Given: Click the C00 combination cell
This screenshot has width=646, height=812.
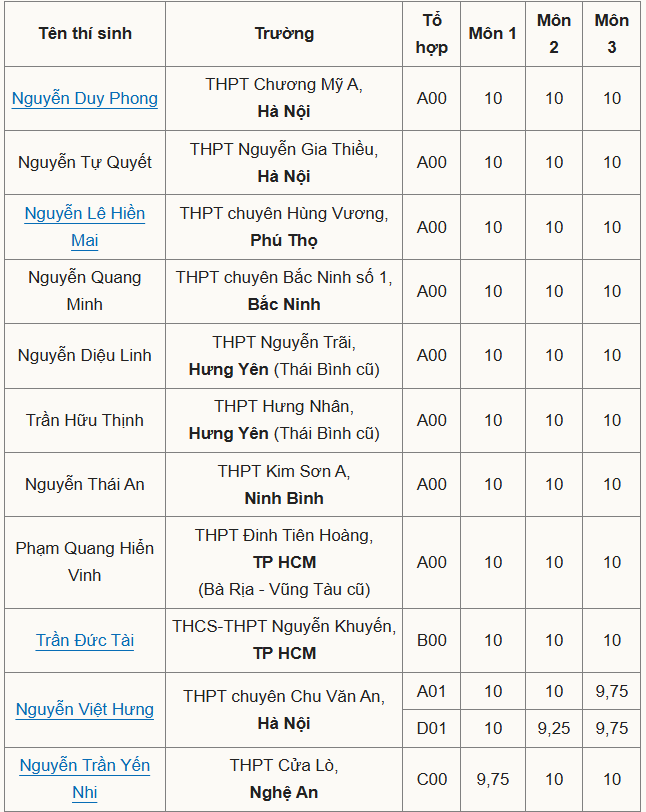Looking at the screenshot, I should [432, 779].
